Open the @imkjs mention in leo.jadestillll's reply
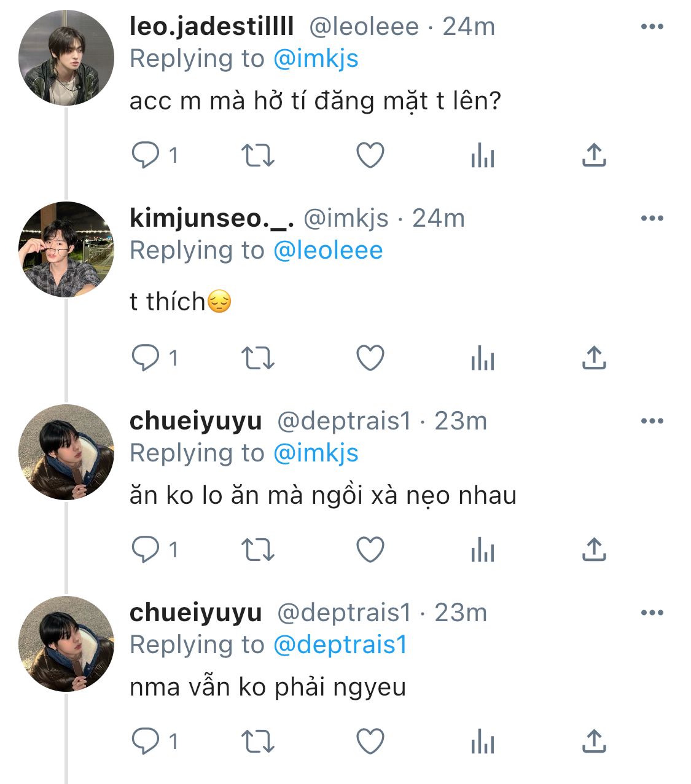This screenshot has height=784, width=691. tap(315, 59)
